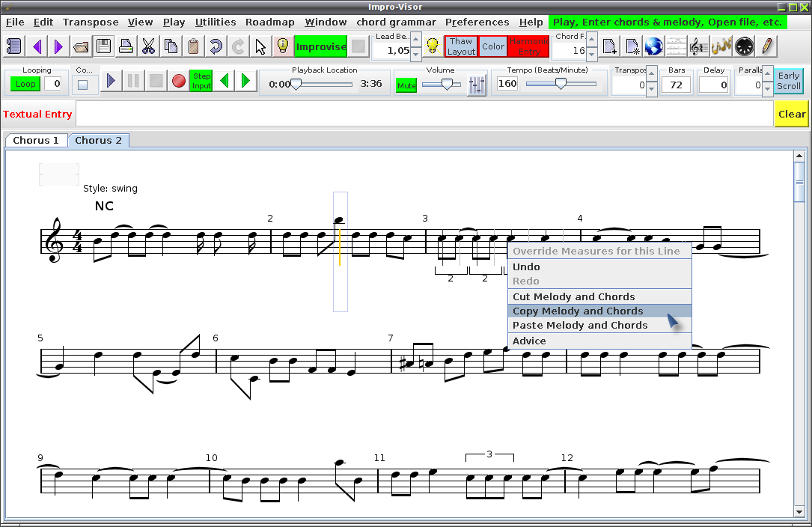Image resolution: width=812 pixels, height=527 pixels.
Task: Decrease the Chord F.. spinner value
Action: pyautogui.click(x=591, y=53)
